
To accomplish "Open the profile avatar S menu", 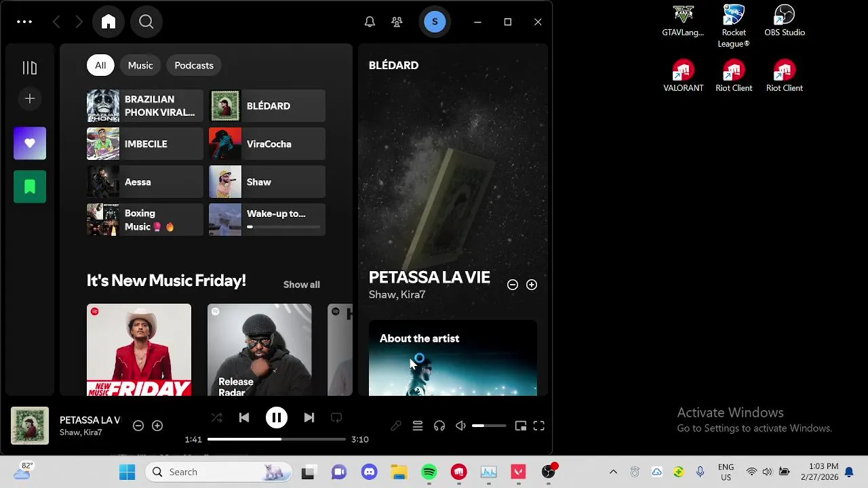I will tap(435, 22).
